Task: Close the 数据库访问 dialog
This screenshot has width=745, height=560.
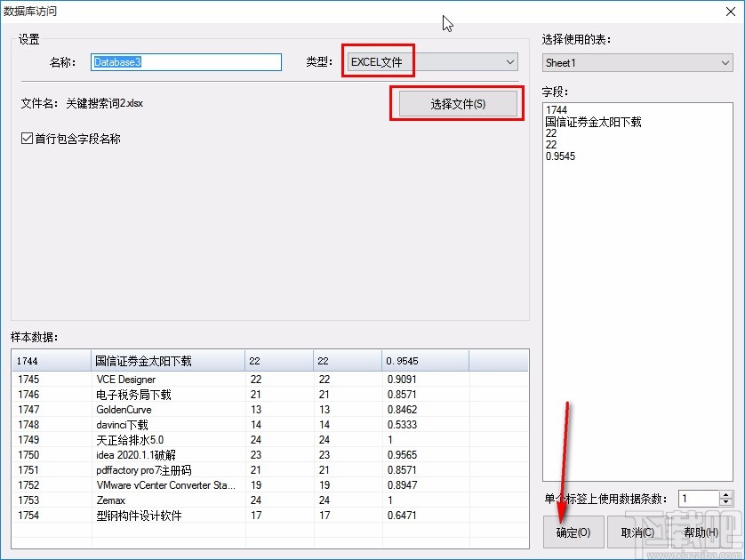Action: click(731, 12)
